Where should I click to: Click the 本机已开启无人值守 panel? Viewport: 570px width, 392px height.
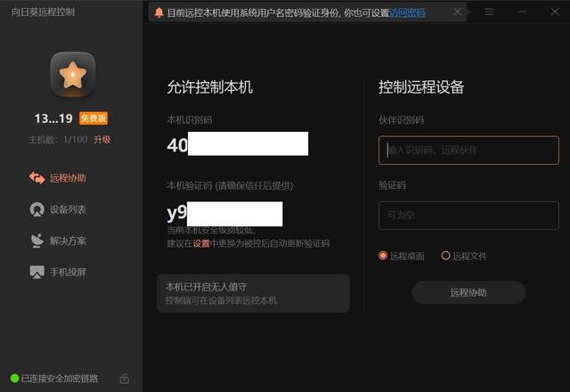253,293
